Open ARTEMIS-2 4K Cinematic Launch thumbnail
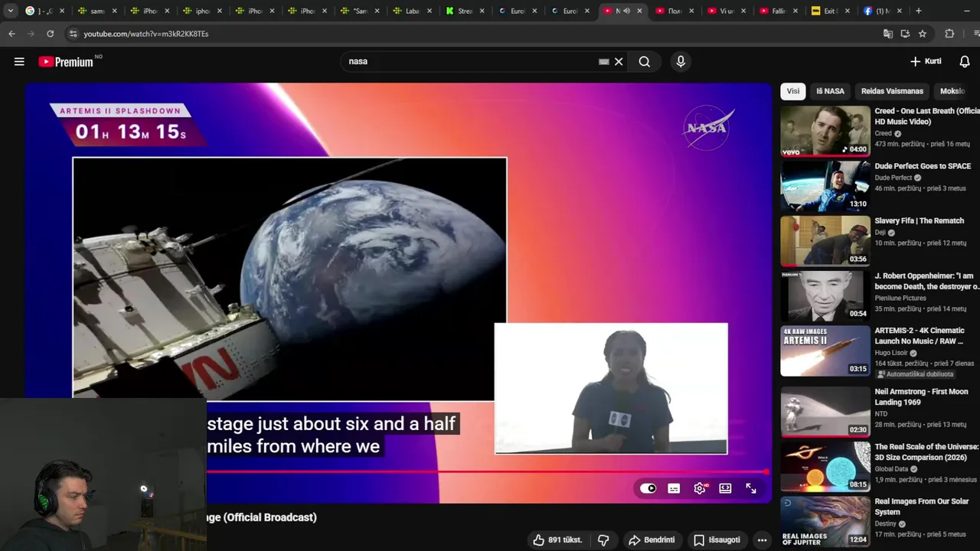 (x=825, y=350)
